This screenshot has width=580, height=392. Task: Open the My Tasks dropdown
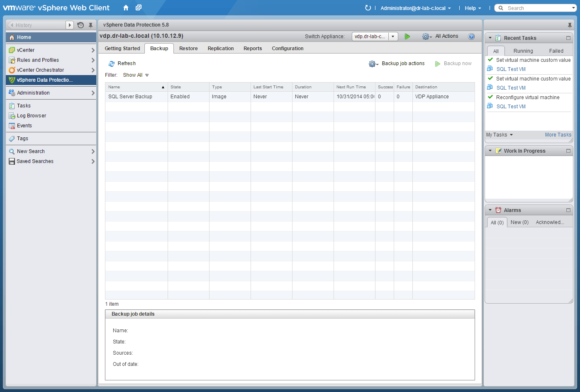pos(499,135)
